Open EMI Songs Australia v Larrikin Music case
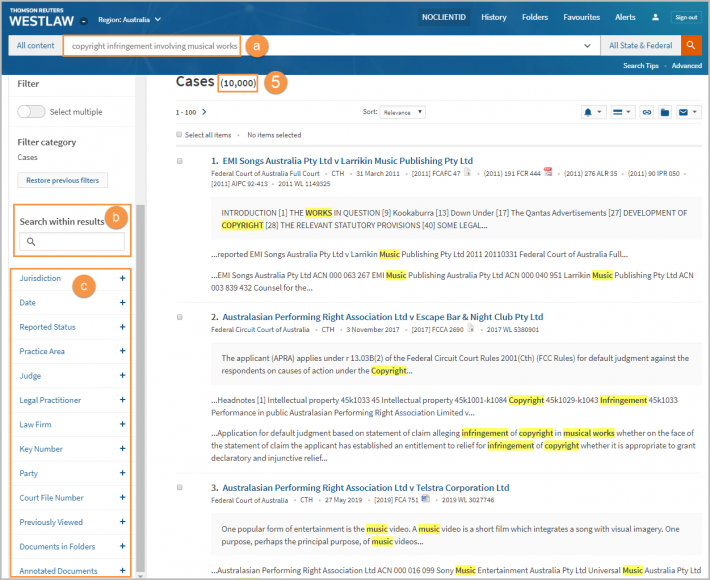 coord(347,161)
